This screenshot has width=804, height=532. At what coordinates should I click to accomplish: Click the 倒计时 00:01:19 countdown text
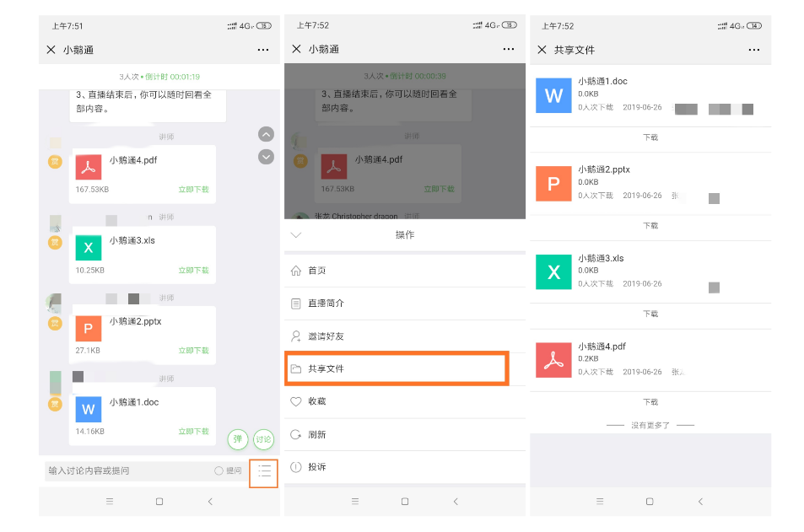[x=172, y=77]
